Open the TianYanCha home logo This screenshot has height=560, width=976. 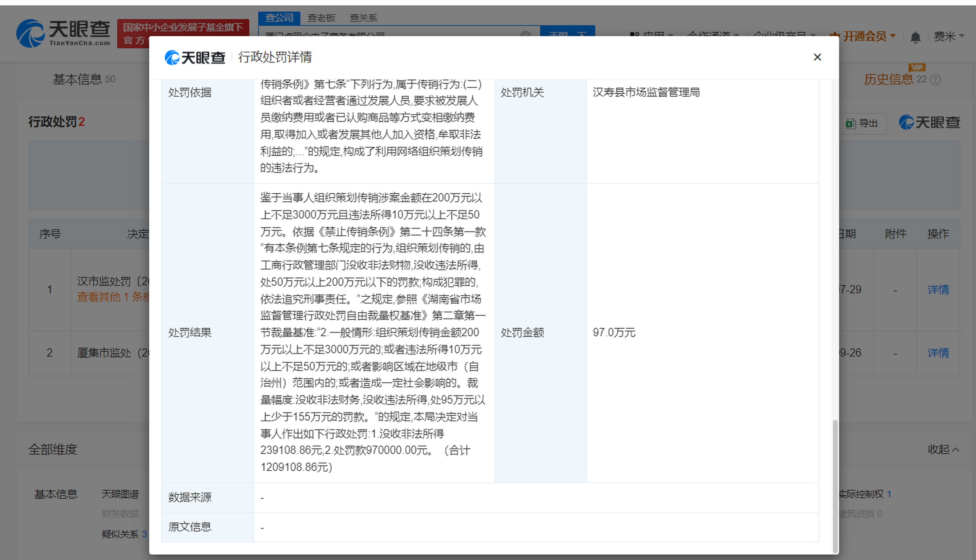click(x=63, y=33)
